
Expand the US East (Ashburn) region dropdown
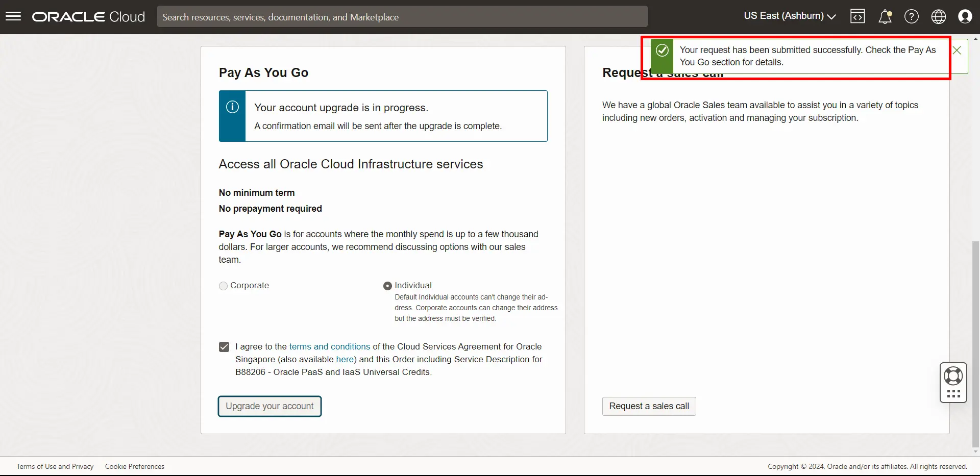click(x=789, y=16)
